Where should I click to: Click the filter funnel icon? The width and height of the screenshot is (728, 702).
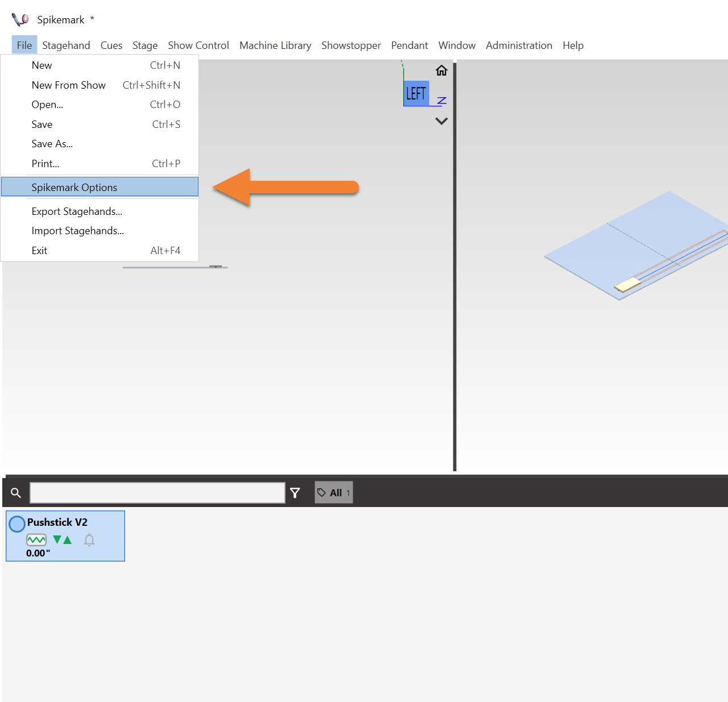295,493
